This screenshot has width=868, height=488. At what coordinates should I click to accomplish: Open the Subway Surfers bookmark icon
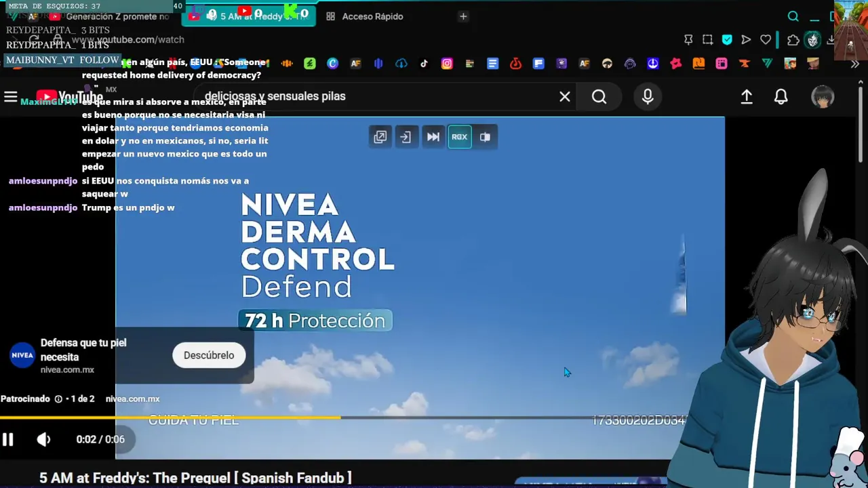pos(790,64)
